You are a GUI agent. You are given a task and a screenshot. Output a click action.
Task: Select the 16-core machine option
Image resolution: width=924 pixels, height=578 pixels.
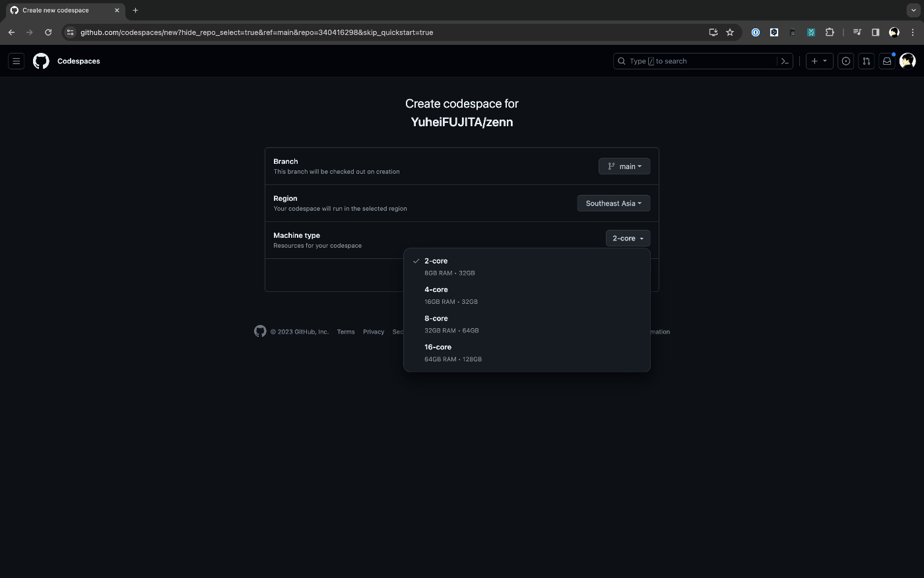pos(527,353)
